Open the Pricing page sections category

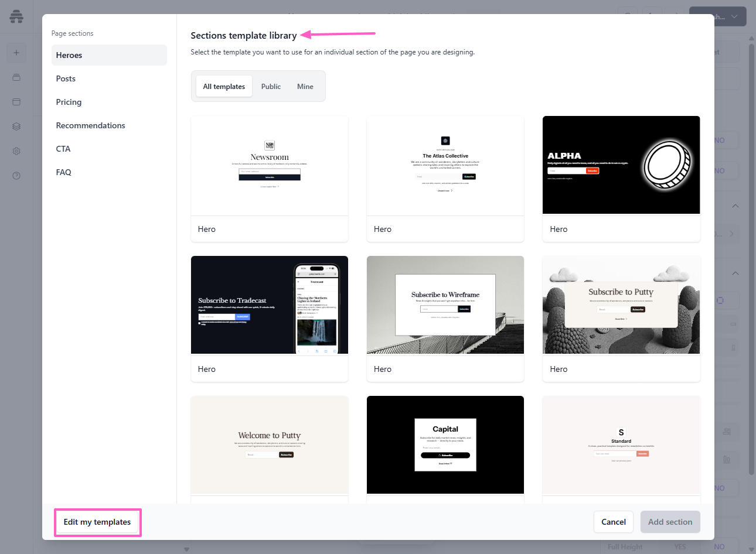[69, 102]
